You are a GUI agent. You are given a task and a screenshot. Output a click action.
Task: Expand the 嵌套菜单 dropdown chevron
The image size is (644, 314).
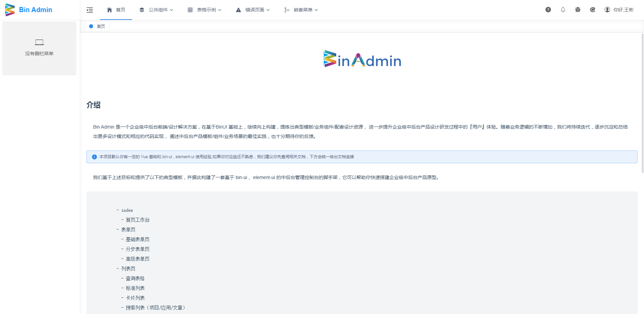(x=316, y=10)
